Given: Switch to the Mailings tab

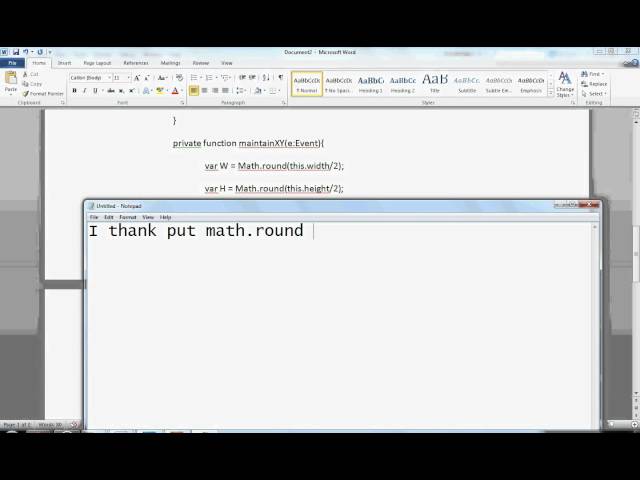Looking at the screenshot, I should pos(171,63).
